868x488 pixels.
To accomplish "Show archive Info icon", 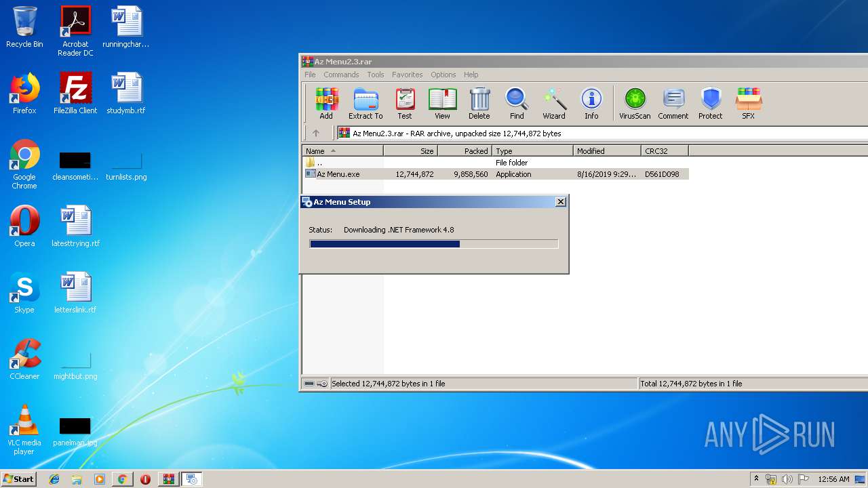I will pos(591,104).
